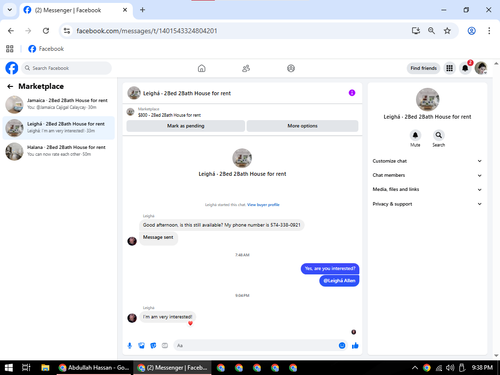Viewport: 500px width, 375px height.
Task: Open the purple conversation information icon
Action: [x=352, y=93]
